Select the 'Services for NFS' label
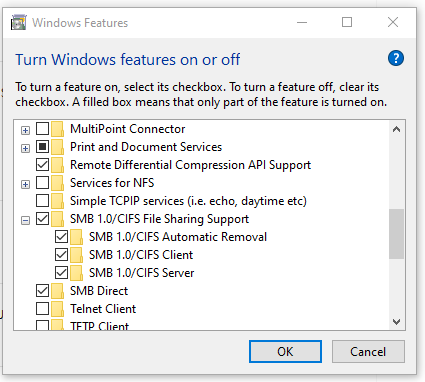425x382 pixels. (112, 183)
